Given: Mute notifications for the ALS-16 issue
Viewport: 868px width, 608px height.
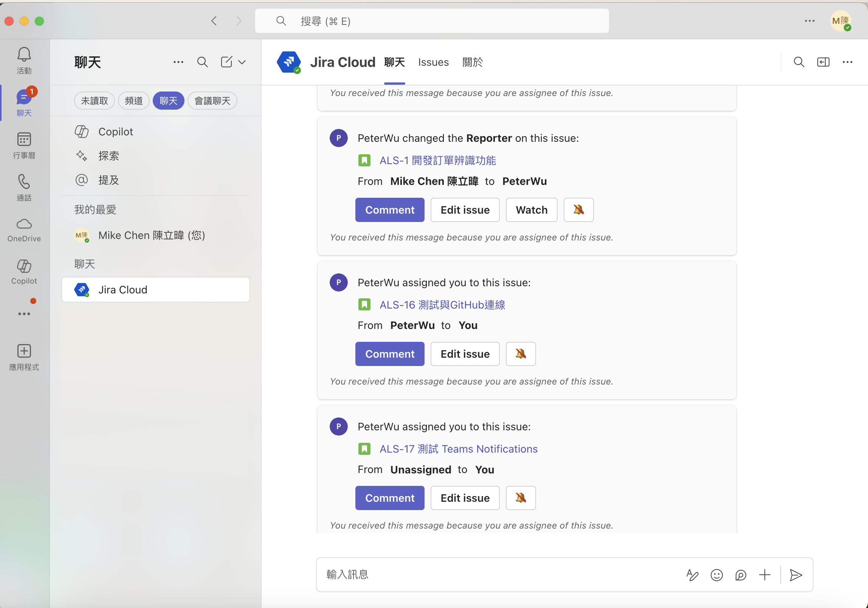Looking at the screenshot, I should 521,354.
